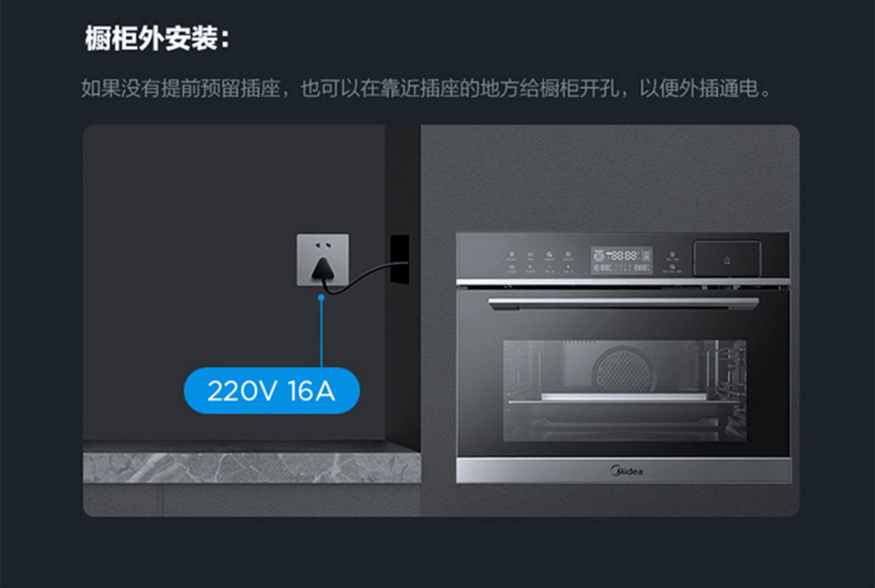Tap the third icon in oven panel's top row
Screen dimensions: 875x588
click(x=549, y=256)
